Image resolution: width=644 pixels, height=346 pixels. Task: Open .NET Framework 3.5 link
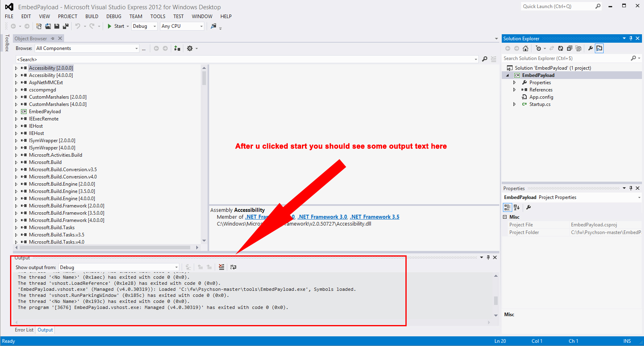[x=375, y=217]
